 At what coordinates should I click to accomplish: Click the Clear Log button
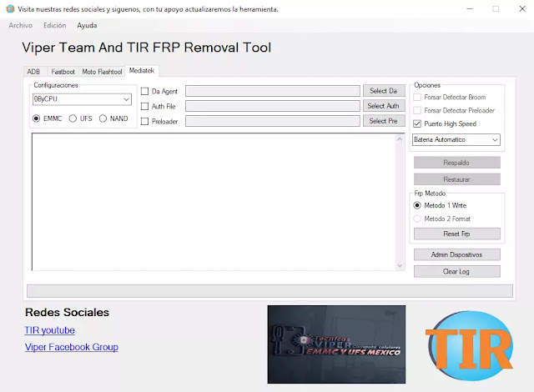[x=457, y=272]
